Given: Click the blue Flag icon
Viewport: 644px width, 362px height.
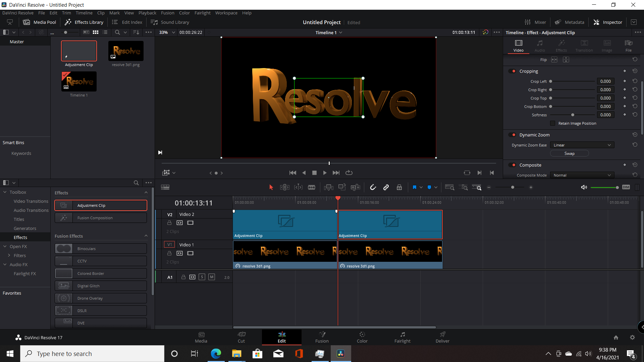Looking at the screenshot, I should pyautogui.click(x=415, y=187).
